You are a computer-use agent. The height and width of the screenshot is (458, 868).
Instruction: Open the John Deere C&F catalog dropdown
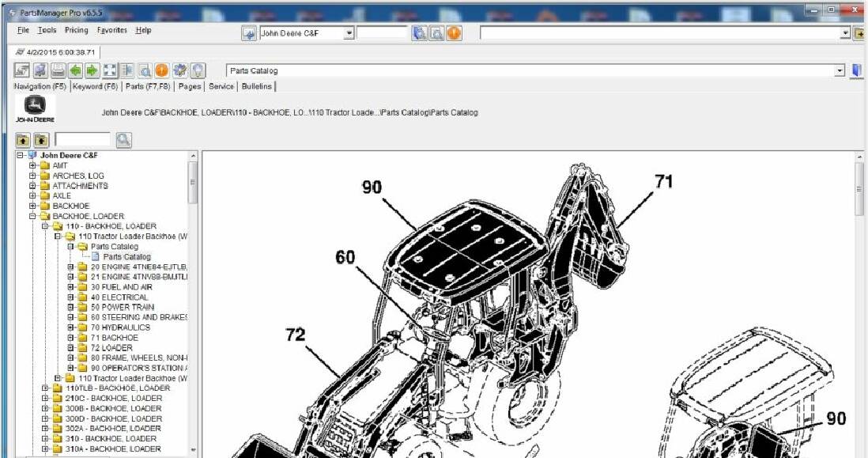[349, 33]
